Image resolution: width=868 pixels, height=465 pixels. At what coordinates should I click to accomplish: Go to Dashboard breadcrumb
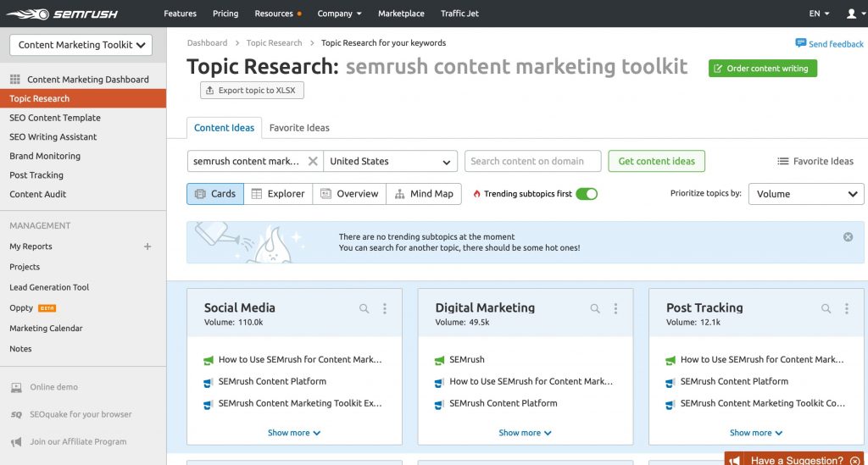[x=207, y=43]
